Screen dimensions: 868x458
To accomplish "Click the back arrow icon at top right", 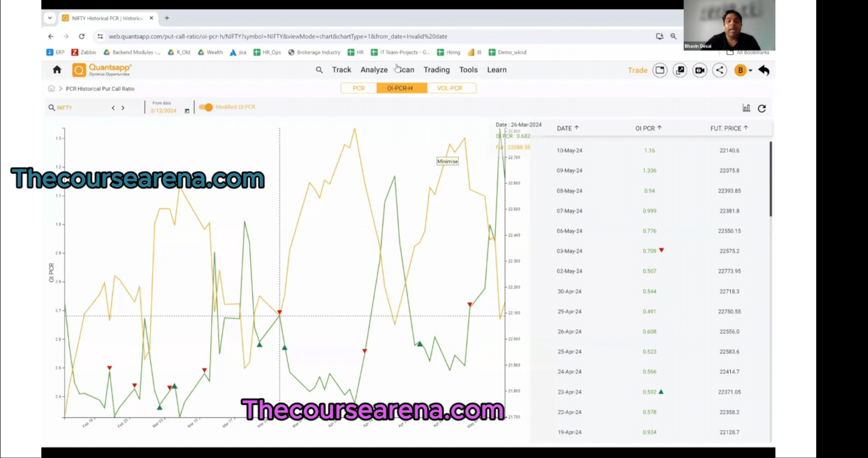I will pyautogui.click(x=764, y=70).
